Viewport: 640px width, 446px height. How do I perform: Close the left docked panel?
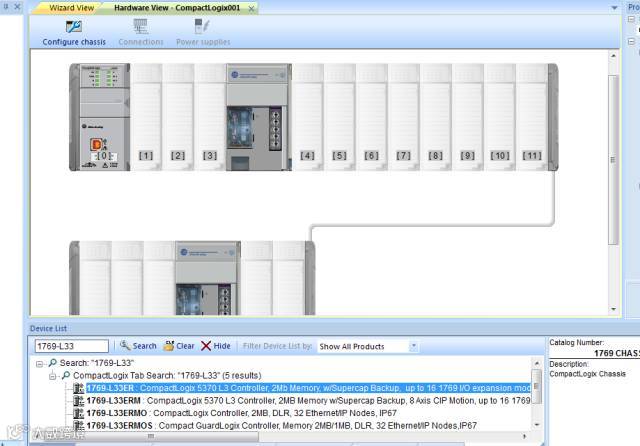17,6
